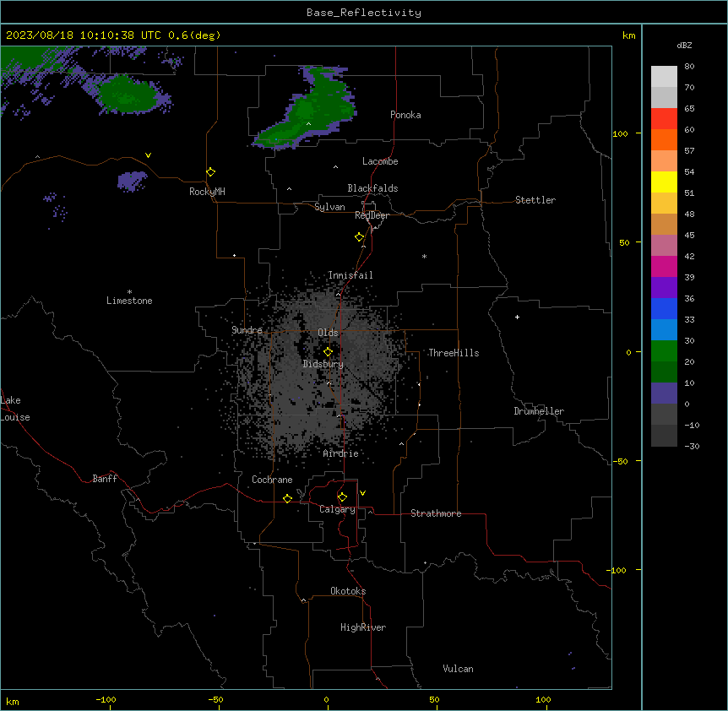This screenshot has height=711, width=728.
Task: Click the km unit label at top right
Action: [x=628, y=35]
